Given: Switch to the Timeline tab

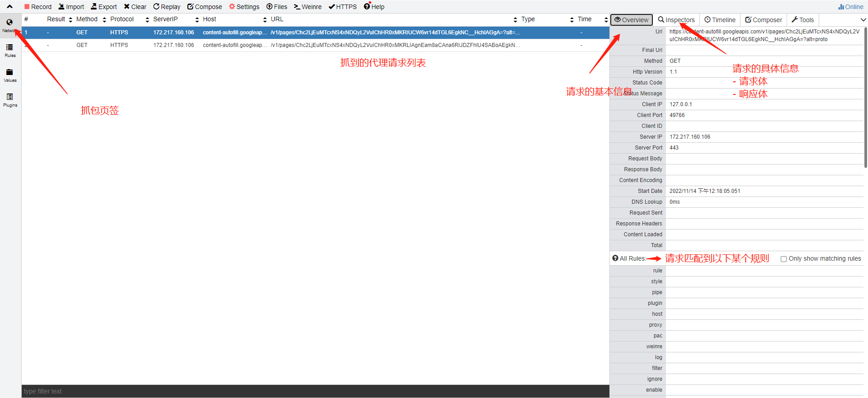Looking at the screenshot, I should point(720,20).
